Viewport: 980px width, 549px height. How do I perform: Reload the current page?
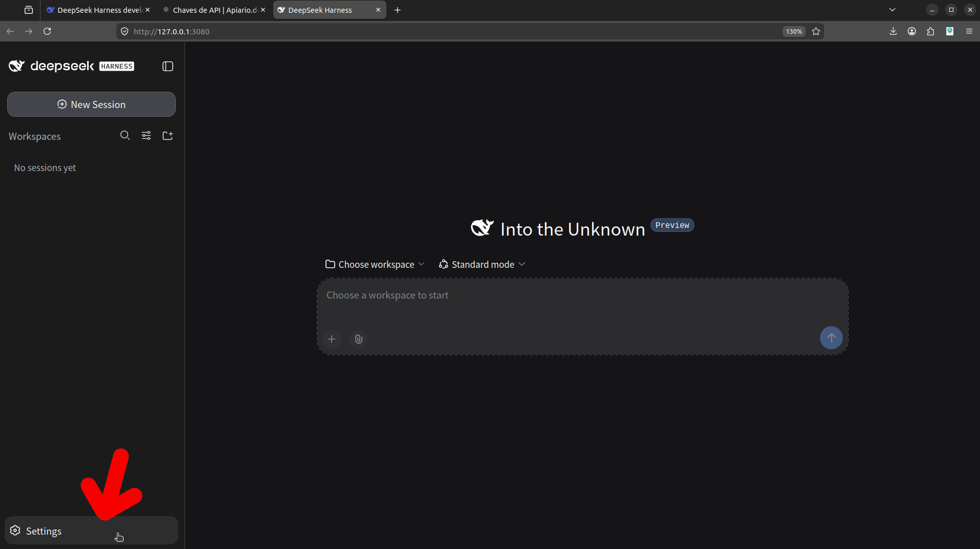pyautogui.click(x=47, y=31)
